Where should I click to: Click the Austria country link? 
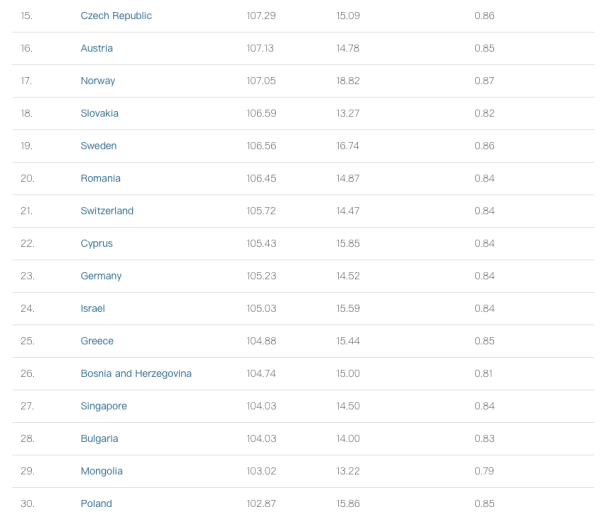(x=97, y=48)
